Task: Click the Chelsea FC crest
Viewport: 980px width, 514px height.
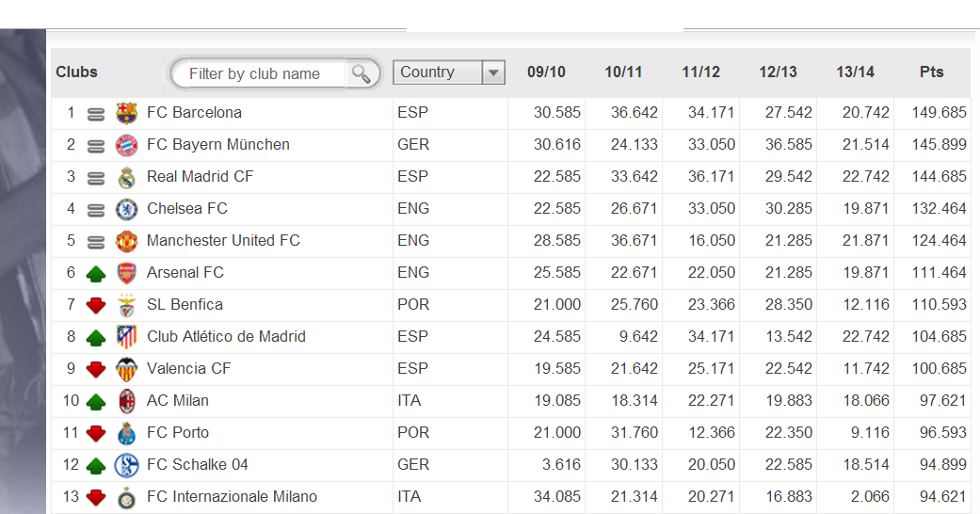Action: pyautogui.click(x=127, y=210)
